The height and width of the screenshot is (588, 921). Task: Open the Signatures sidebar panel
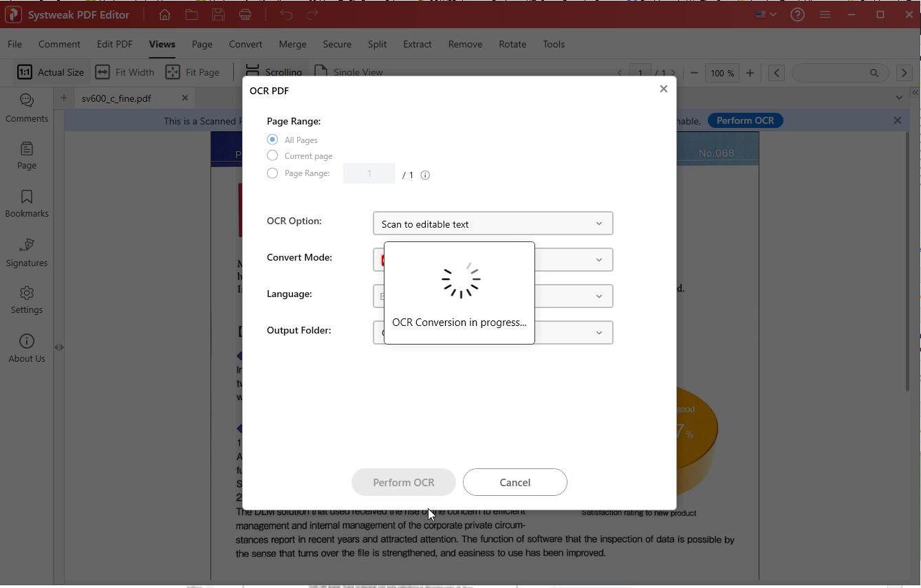click(27, 252)
